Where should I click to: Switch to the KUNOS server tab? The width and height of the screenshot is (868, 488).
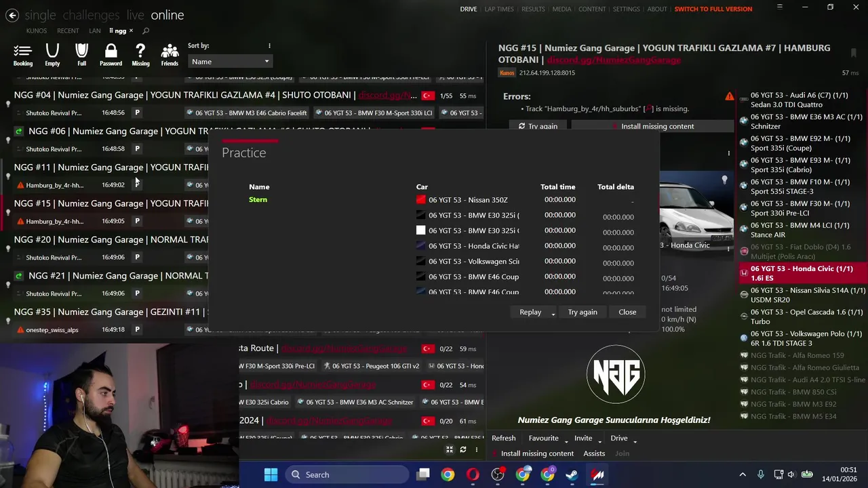coord(37,30)
